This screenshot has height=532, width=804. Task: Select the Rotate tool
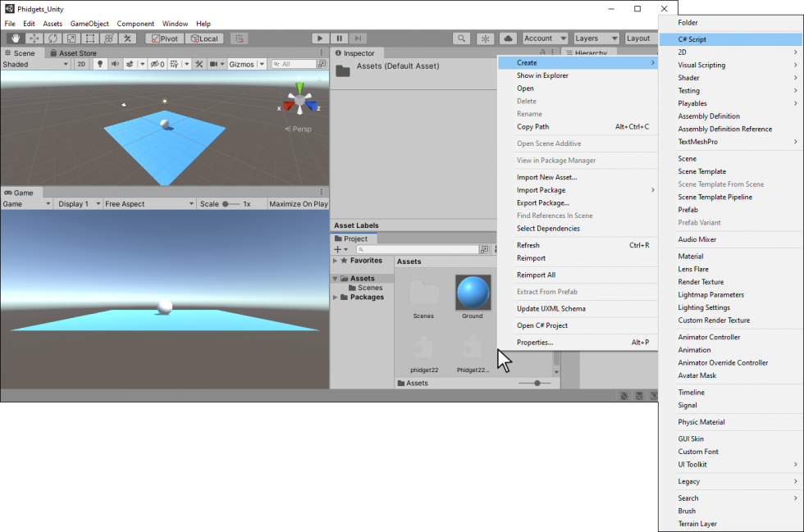[53, 39]
